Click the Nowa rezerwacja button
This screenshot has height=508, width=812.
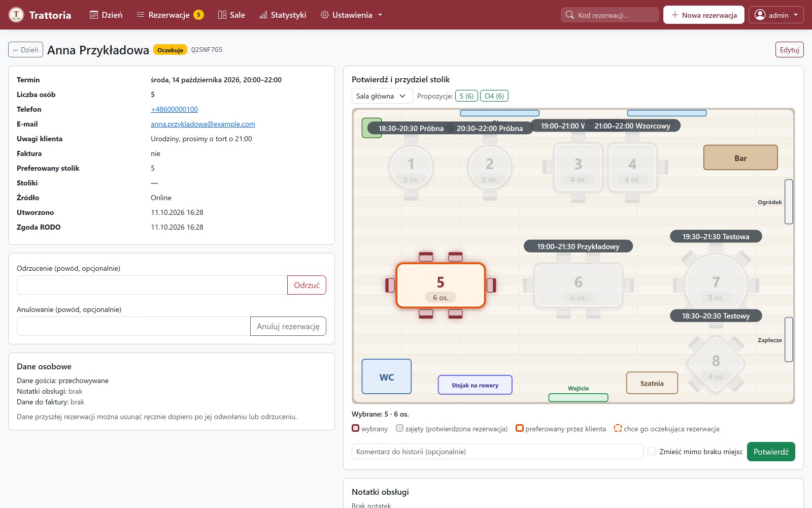tap(704, 15)
